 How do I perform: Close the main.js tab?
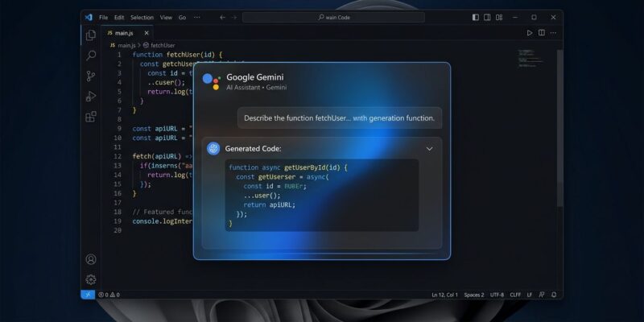147,33
